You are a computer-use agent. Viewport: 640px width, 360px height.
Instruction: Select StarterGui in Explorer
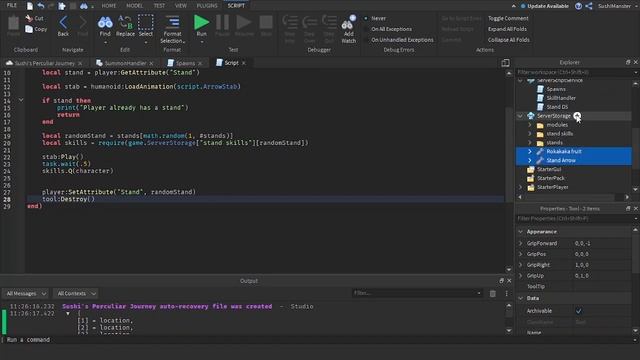click(549, 169)
